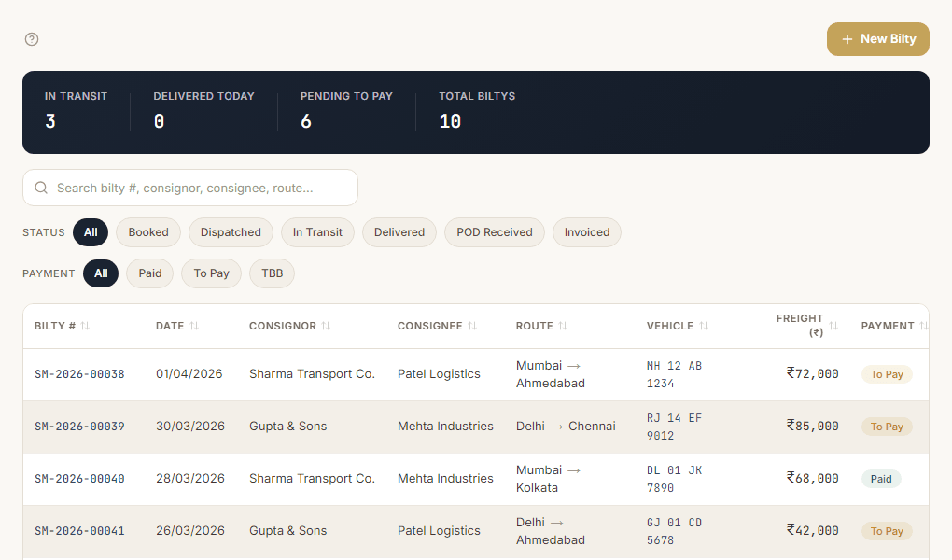Click To Pay badge for SM-2026-00041

tap(887, 531)
